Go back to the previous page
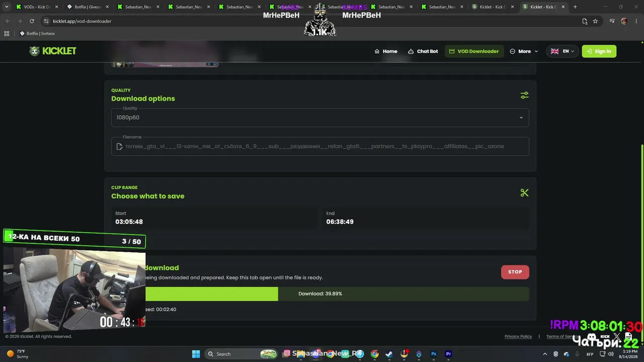The height and width of the screenshot is (362, 644). (8, 21)
